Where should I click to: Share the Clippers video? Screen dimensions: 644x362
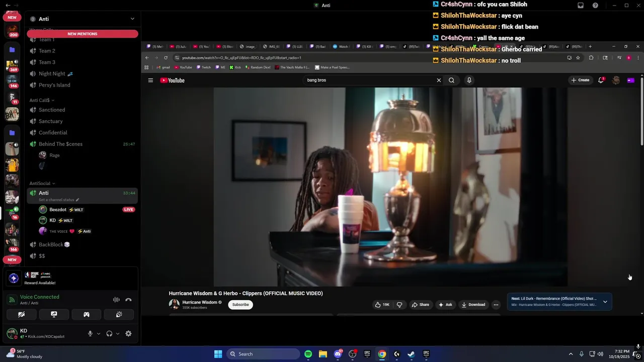(x=421, y=305)
